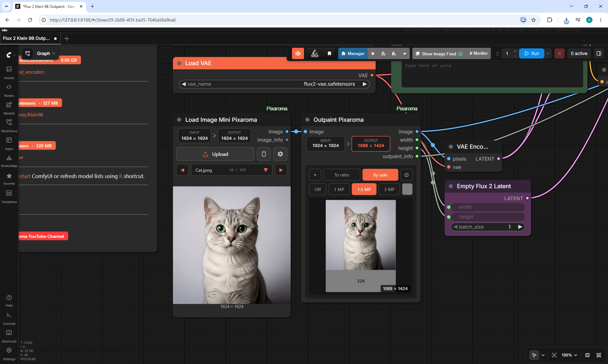Open ComfyUI Settings

point(9,354)
